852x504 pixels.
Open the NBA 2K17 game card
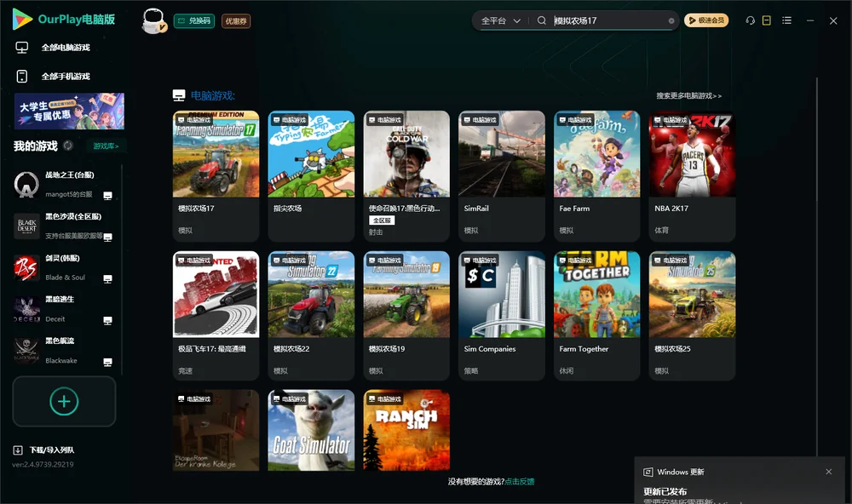click(692, 176)
